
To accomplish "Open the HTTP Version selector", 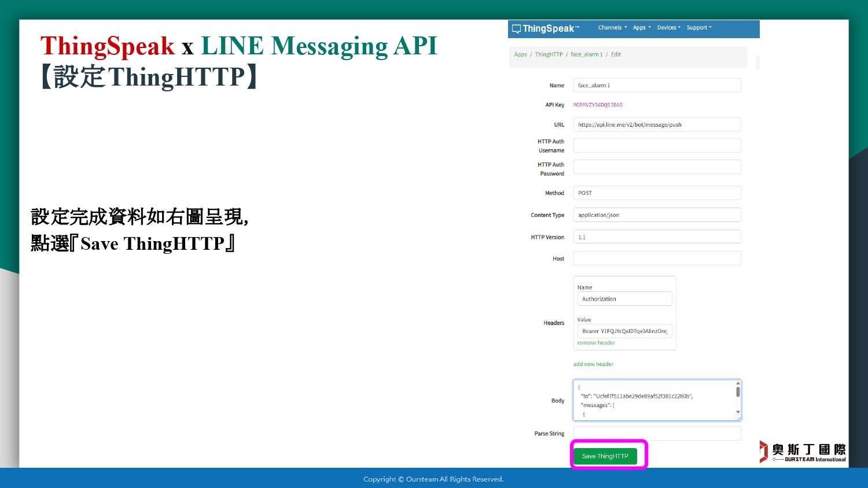I will [657, 237].
